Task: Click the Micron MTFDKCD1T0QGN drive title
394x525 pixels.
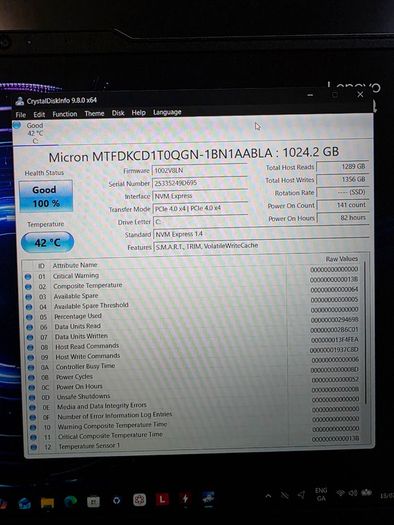Action: pyautogui.click(x=193, y=154)
